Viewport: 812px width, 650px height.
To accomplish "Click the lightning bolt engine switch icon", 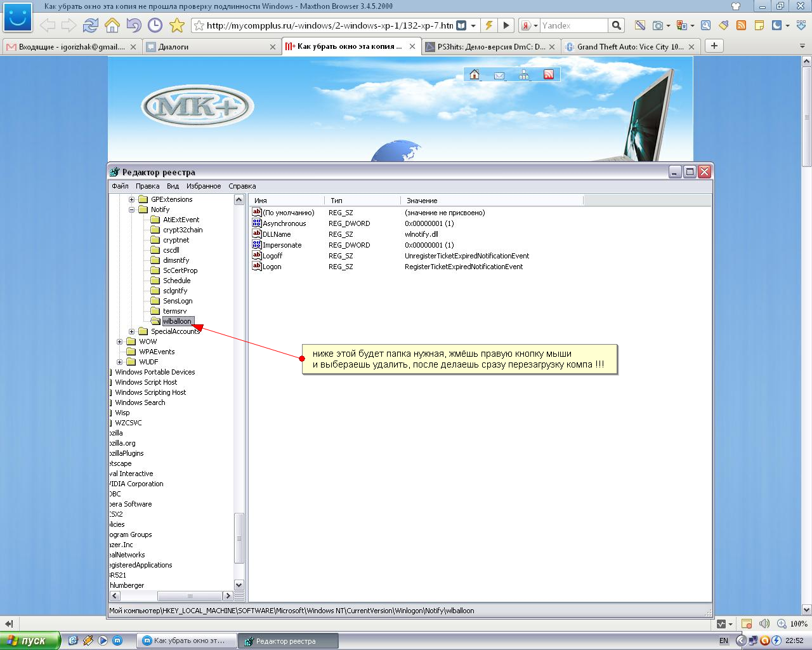I will [489, 25].
